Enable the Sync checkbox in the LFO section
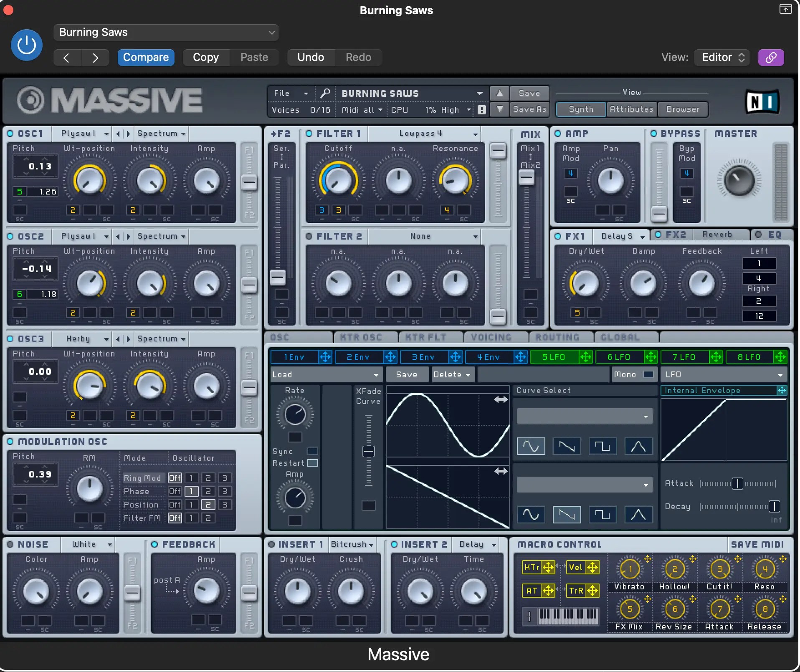The image size is (800, 672). point(313,451)
